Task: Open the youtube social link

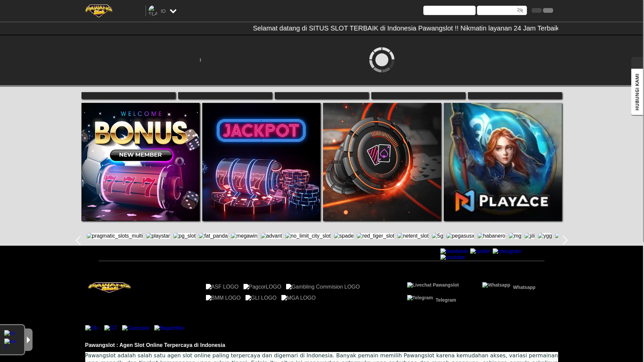Action: coord(452,257)
